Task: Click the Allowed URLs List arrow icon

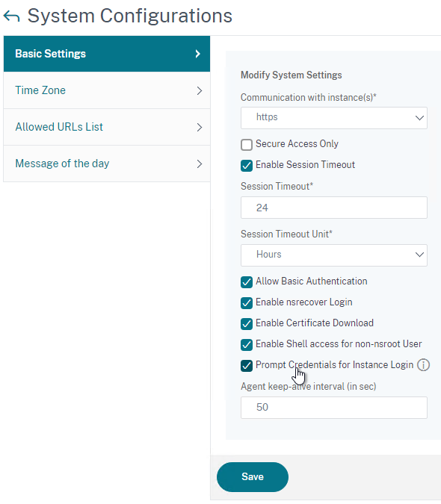Action: (200, 127)
